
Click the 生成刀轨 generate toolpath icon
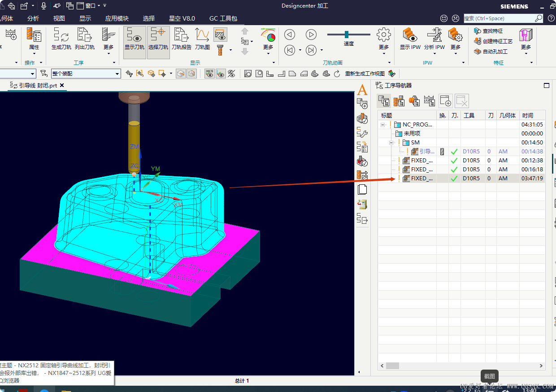61,38
